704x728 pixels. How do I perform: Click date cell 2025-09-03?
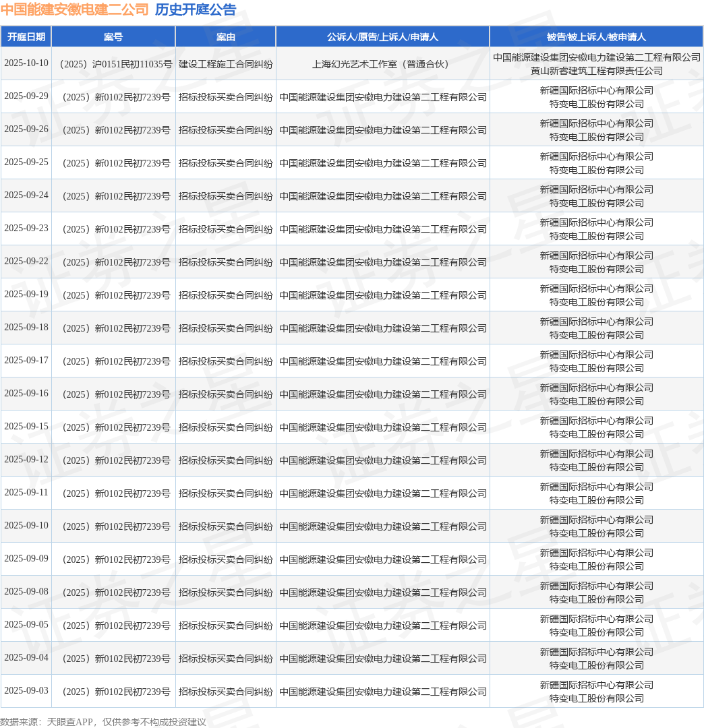pos(26,690)
